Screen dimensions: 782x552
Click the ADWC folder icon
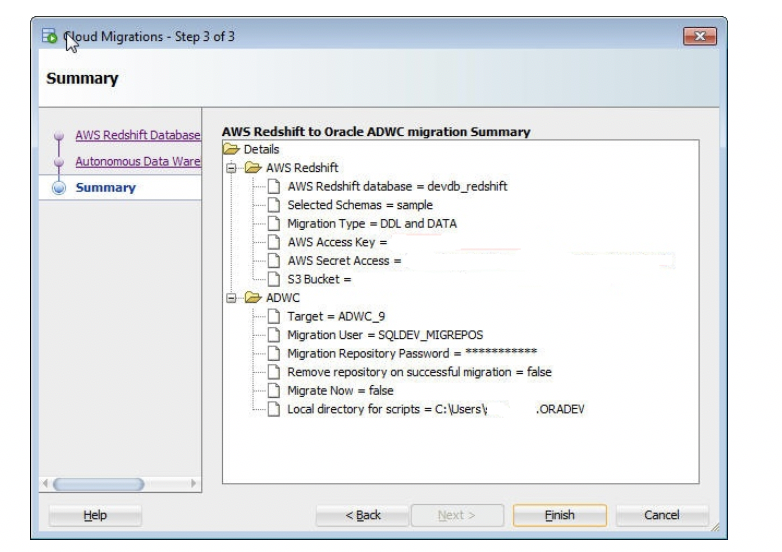point(253,298)
